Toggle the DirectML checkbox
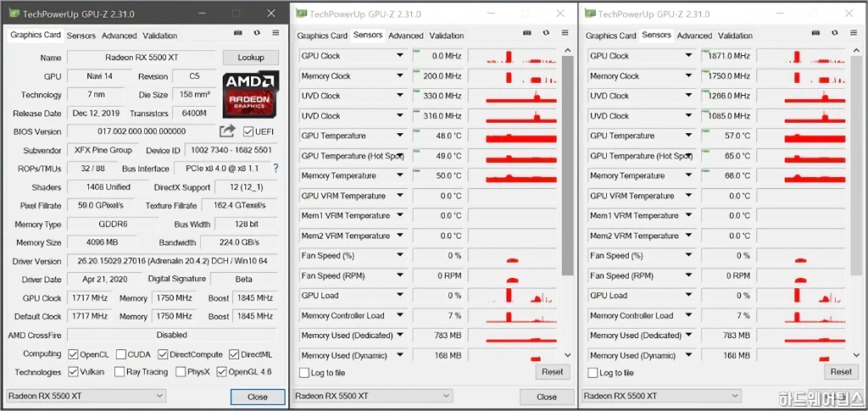 coord(233,354)
